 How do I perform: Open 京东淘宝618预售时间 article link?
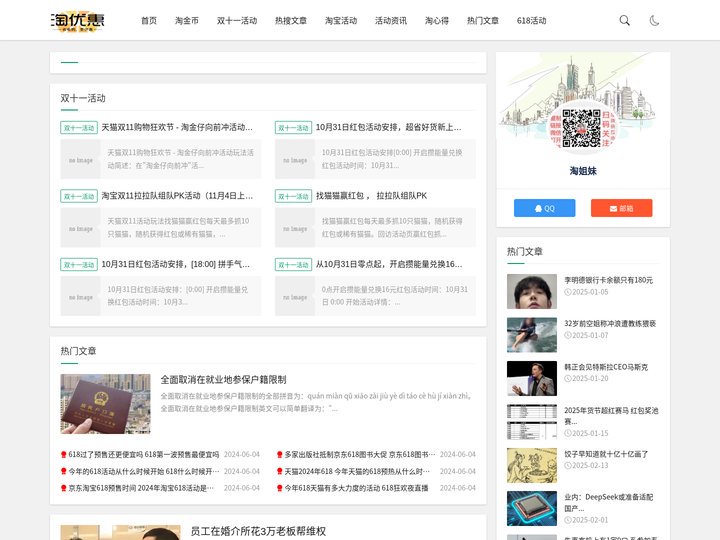click(x=141, y=488)
